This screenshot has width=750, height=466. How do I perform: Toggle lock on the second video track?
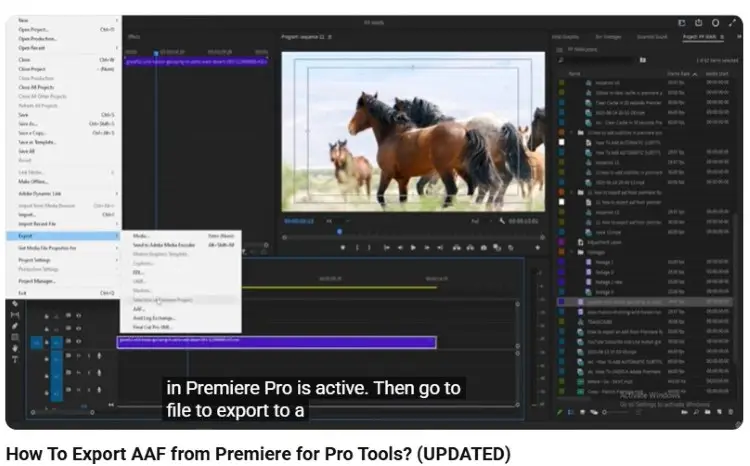tap(46, 329)
